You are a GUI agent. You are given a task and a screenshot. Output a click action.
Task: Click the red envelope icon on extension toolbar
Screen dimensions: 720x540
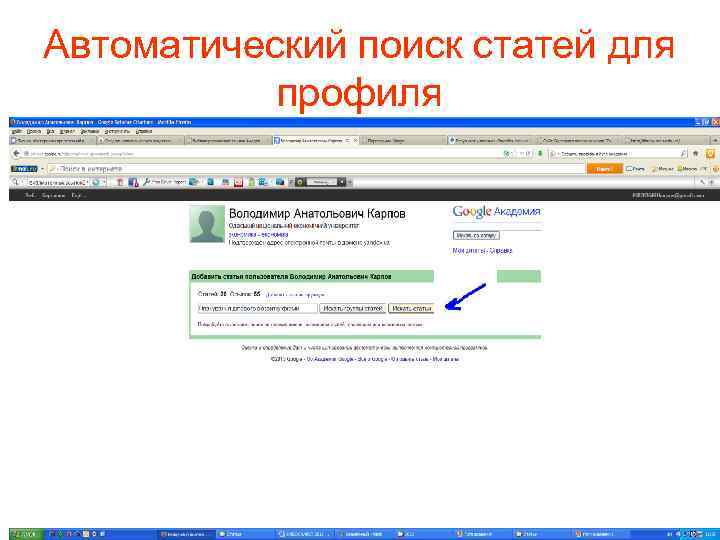pyautogui.click(x=238, y=182)
